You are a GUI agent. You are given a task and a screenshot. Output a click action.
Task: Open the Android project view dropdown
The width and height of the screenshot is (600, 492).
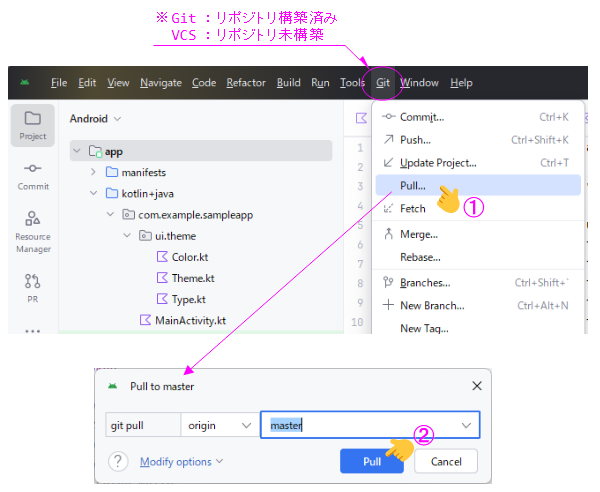[95, 118]
